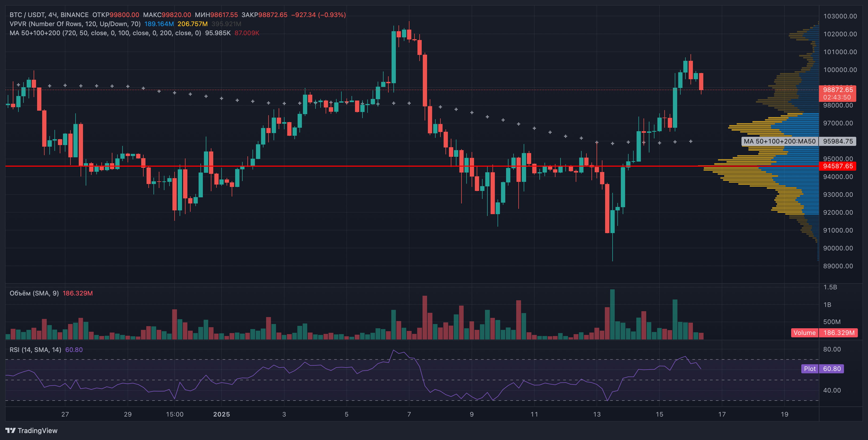This screenshot has height=440, width=868.
Task: Select the MA 50+100+200 indicator legend name
Action: tap(105, 33)
